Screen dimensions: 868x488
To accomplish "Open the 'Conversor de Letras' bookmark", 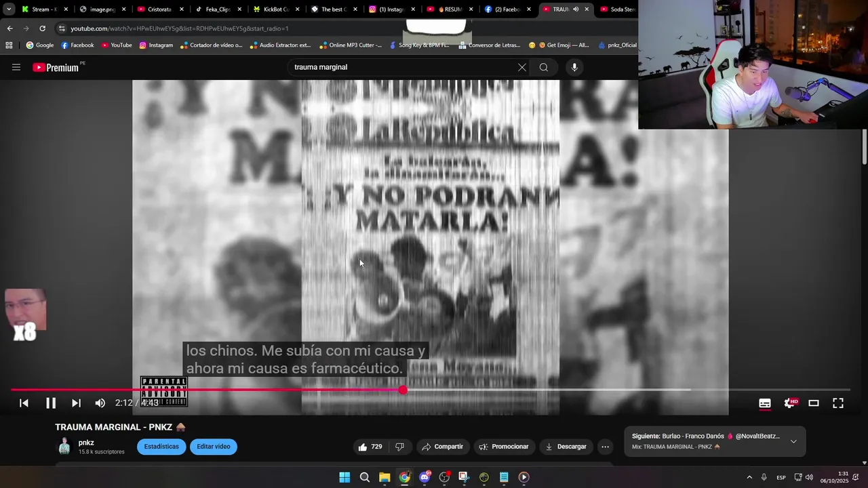I will (x=490, y=45).
